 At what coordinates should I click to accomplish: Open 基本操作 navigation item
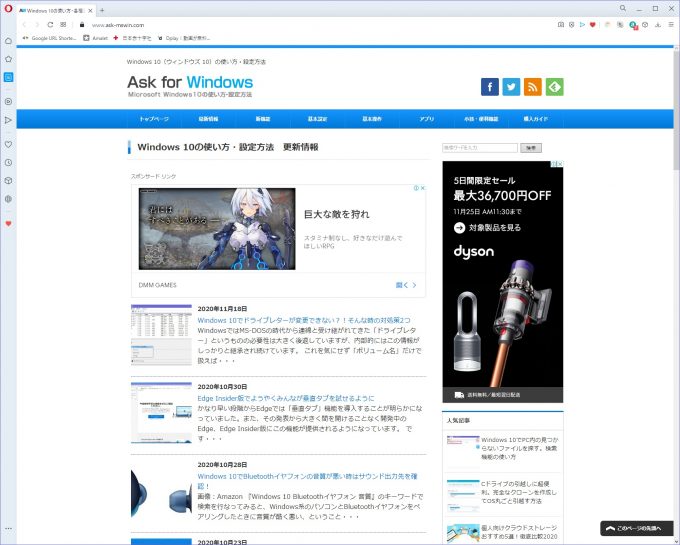click(372, 119)
